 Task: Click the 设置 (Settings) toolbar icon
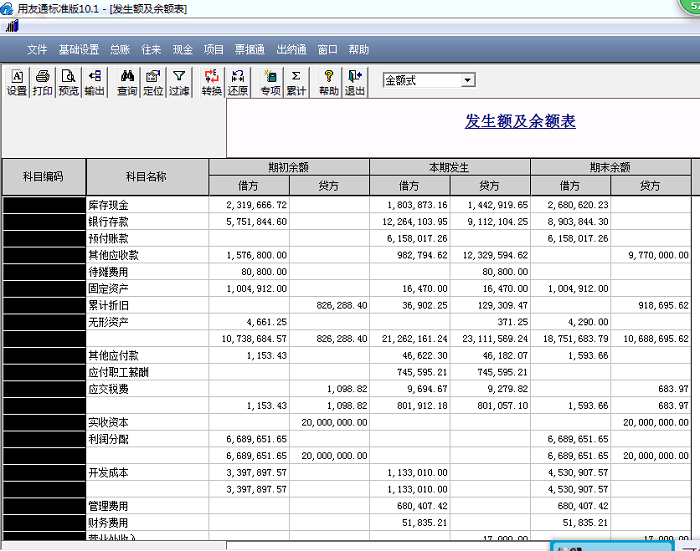[17, 82]
